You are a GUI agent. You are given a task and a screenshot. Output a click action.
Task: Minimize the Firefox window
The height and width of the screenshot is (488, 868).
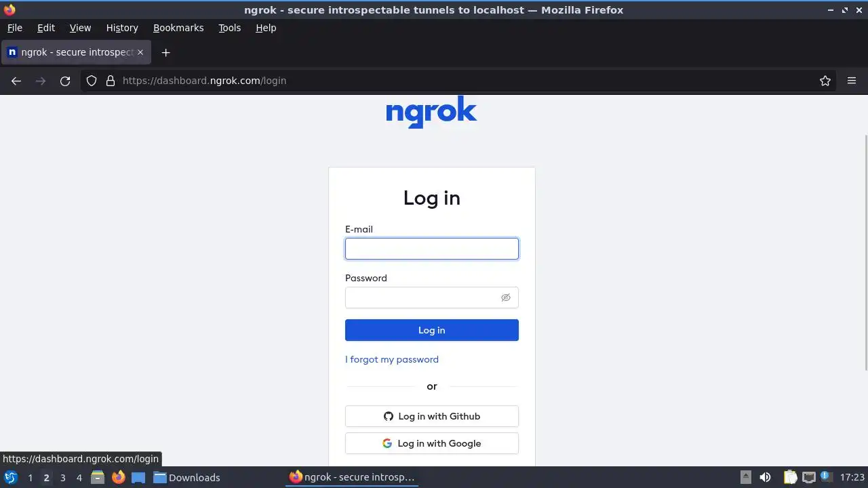click(831, 10)
